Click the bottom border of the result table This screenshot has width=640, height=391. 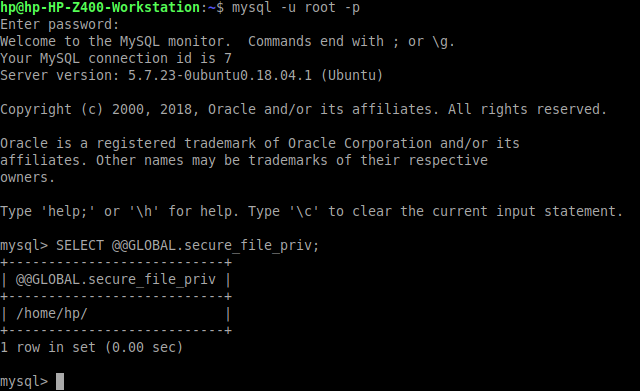click(x=116, y=330)
